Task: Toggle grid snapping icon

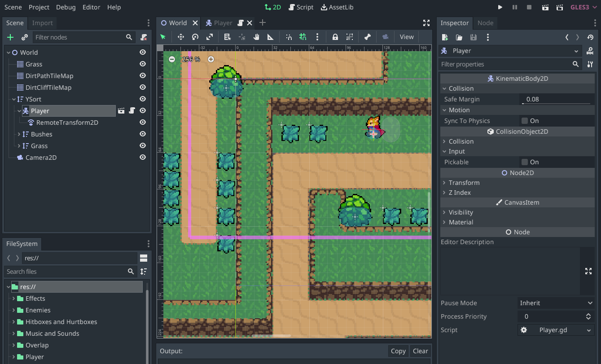Action: [303, 37]
